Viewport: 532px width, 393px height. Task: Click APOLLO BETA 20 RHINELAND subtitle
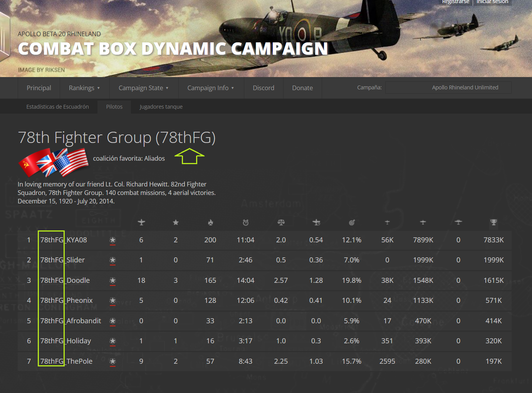pyautogui.click(x=59, y=34)
